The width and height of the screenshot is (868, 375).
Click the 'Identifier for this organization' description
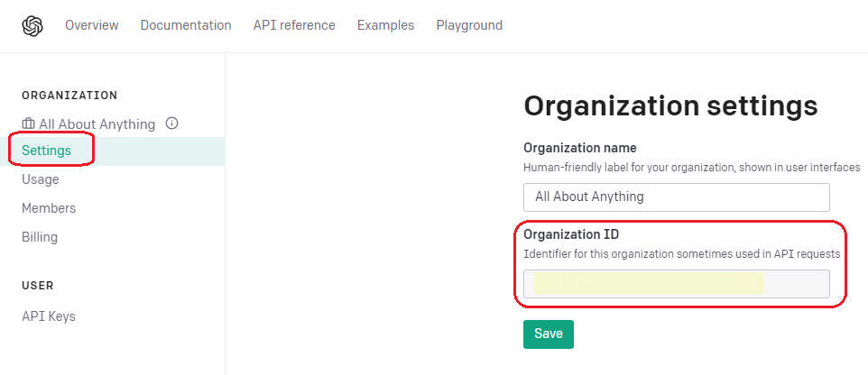[682, 254]
